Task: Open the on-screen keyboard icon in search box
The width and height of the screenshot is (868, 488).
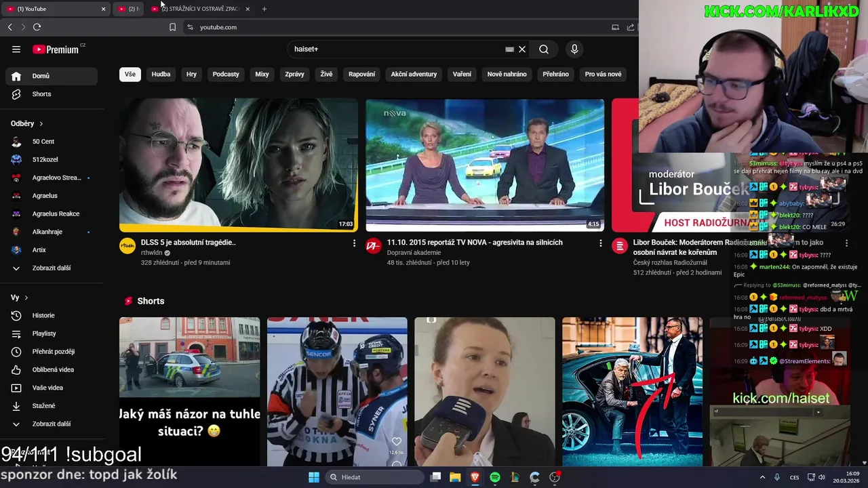Action: pos(509,49)
